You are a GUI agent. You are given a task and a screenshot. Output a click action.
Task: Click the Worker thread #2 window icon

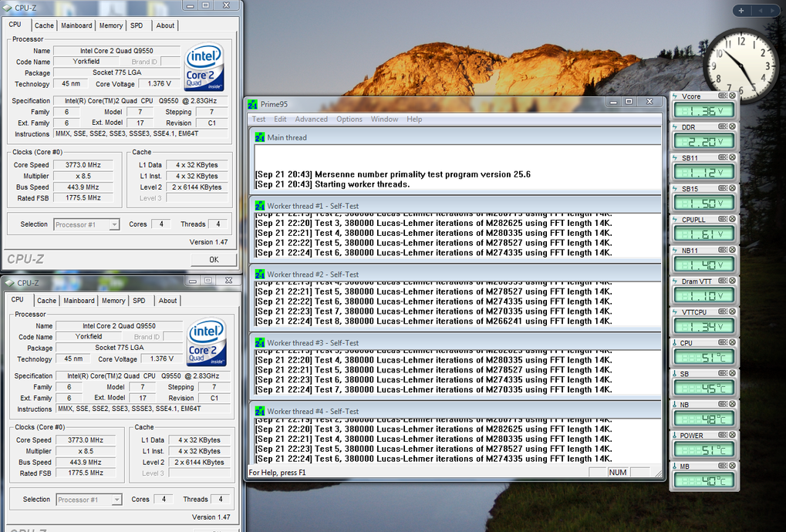[x=260, y=274]
